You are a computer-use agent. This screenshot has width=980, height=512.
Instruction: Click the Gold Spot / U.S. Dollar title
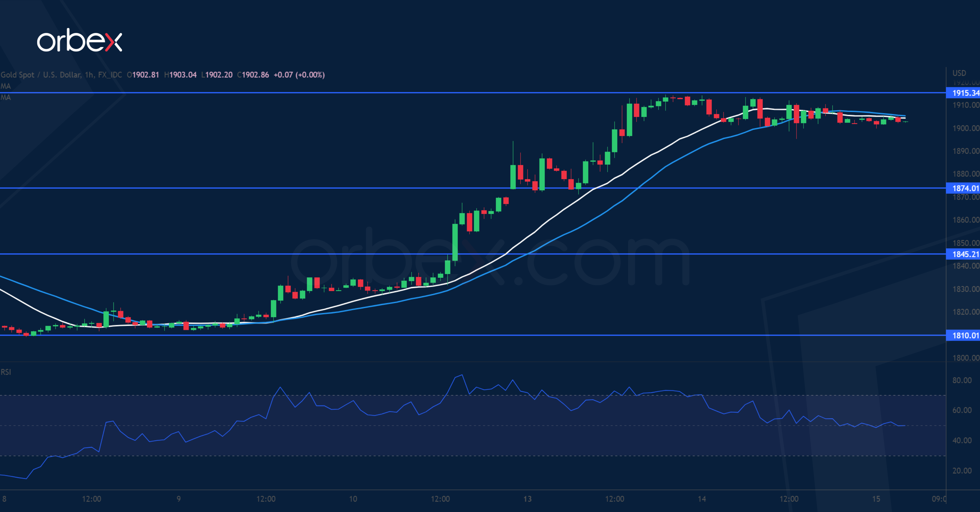click(41, 75)
